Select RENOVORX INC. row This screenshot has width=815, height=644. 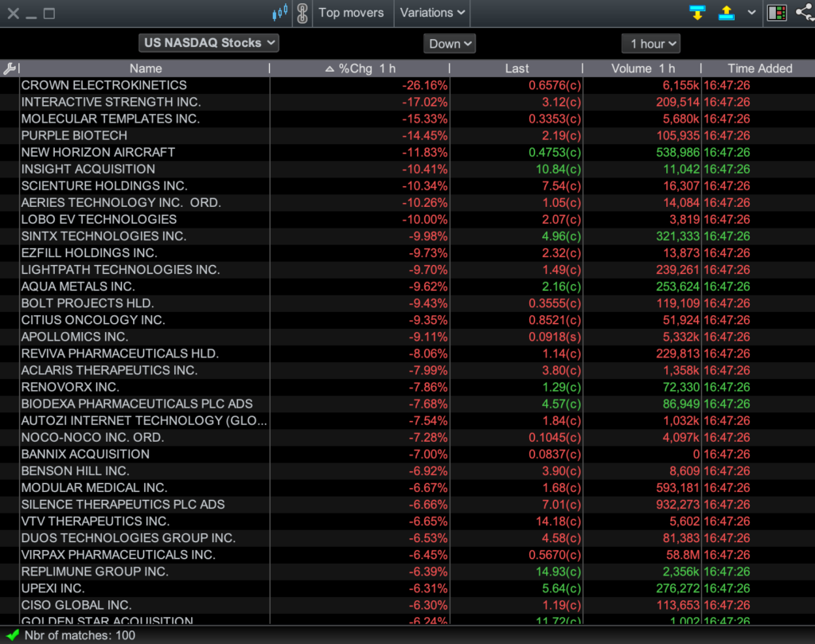click(x=407, y=387)
